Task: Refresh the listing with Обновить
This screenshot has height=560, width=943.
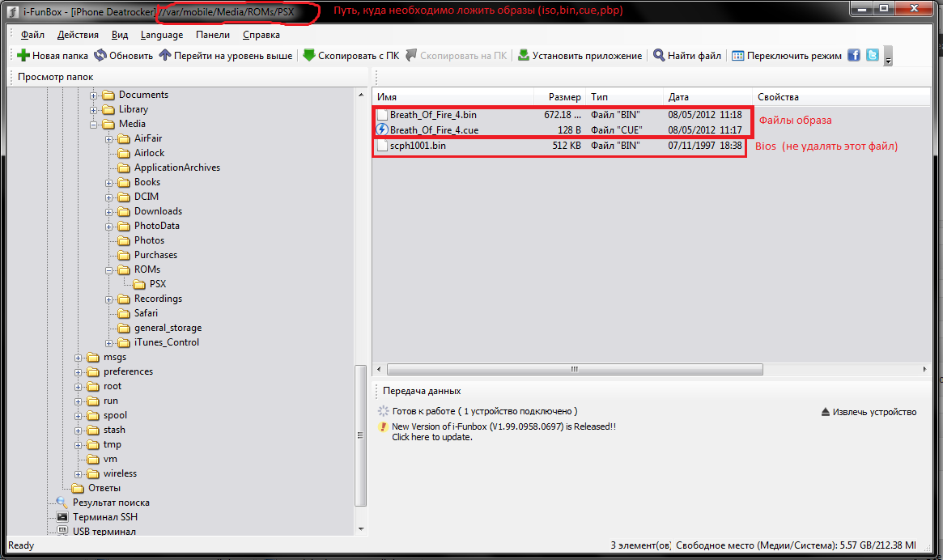Action: pyautogui.click(x=123, y=56)
